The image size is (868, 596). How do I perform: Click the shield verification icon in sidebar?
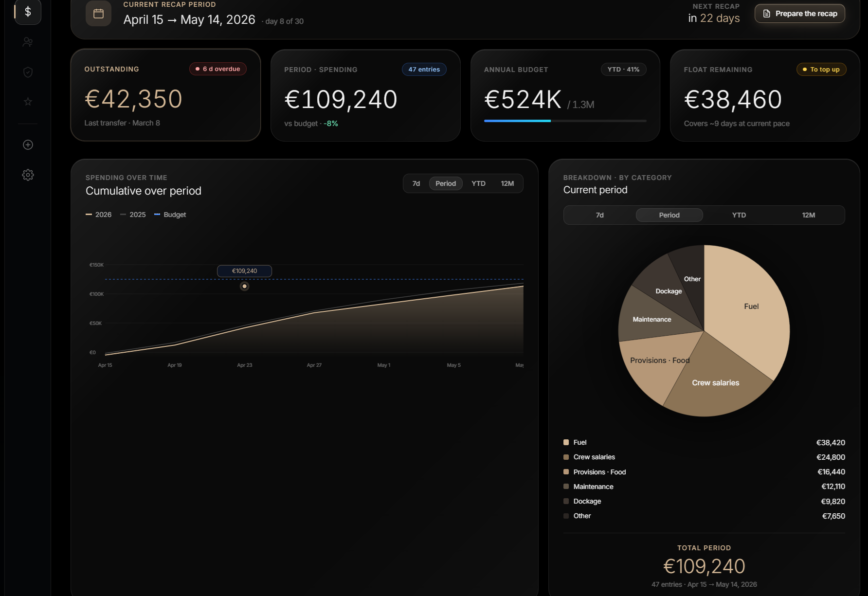coord(28,72)
